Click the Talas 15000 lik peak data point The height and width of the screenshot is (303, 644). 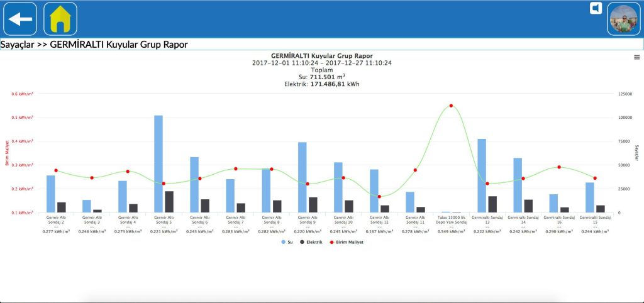coord(451,106)
